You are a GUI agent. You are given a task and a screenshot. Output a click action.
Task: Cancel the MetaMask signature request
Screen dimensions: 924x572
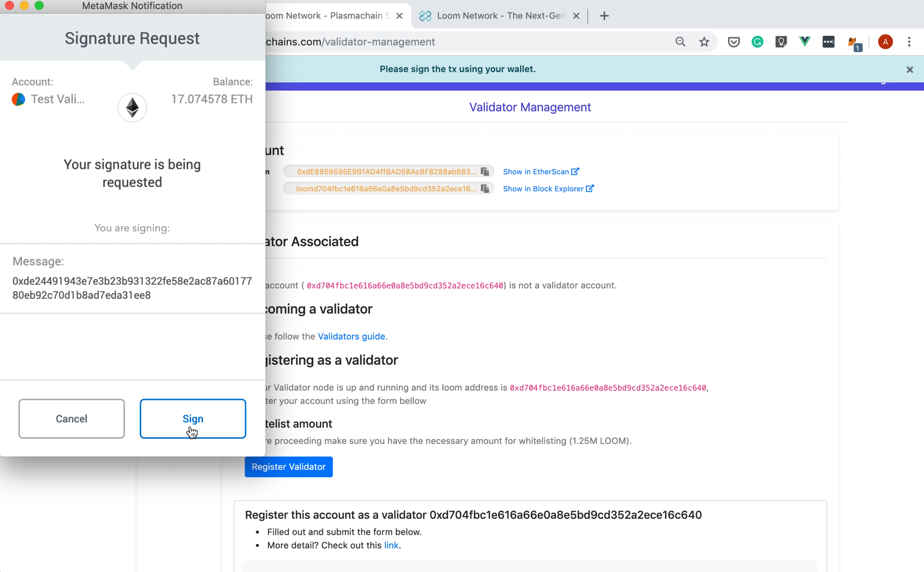click(x=72, y=418)
